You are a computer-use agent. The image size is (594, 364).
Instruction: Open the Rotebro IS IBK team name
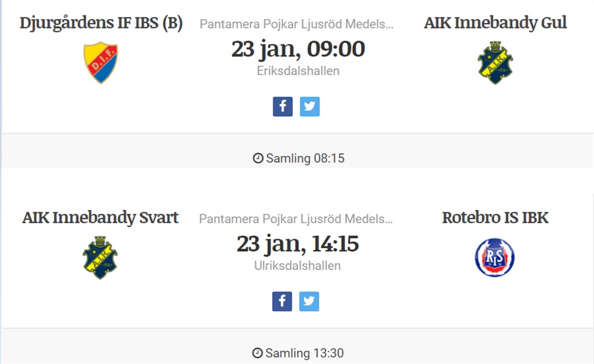pos(495,218)
